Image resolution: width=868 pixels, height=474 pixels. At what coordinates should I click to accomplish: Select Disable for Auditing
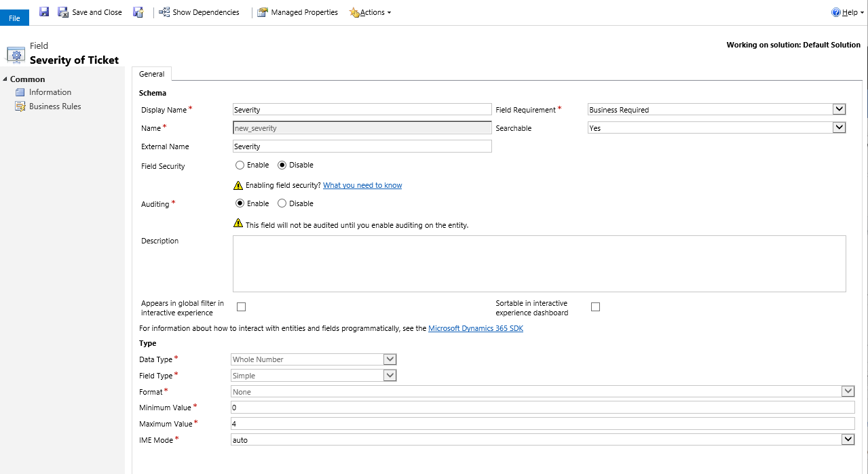point(282,203)
